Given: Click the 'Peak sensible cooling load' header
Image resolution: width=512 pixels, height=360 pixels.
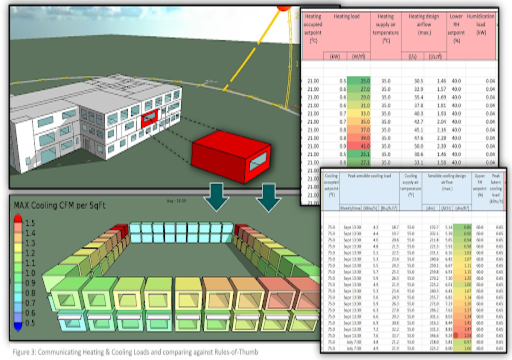Looking at the screenshot, I should (369, 176).
